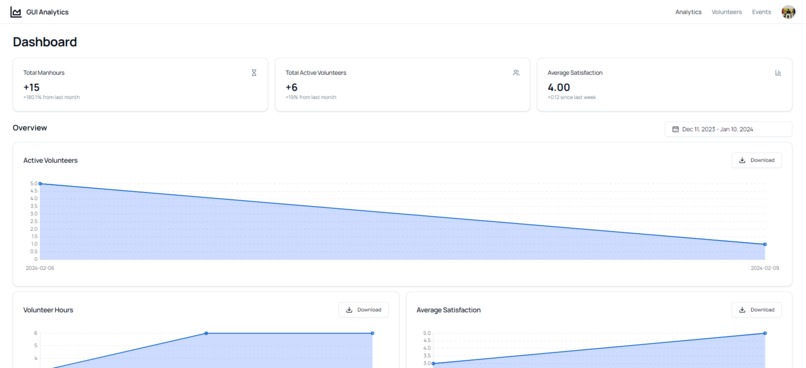The image size is (806, 368).
Task: Click the GUI Analytics brand text
Action: pos(47,12)
